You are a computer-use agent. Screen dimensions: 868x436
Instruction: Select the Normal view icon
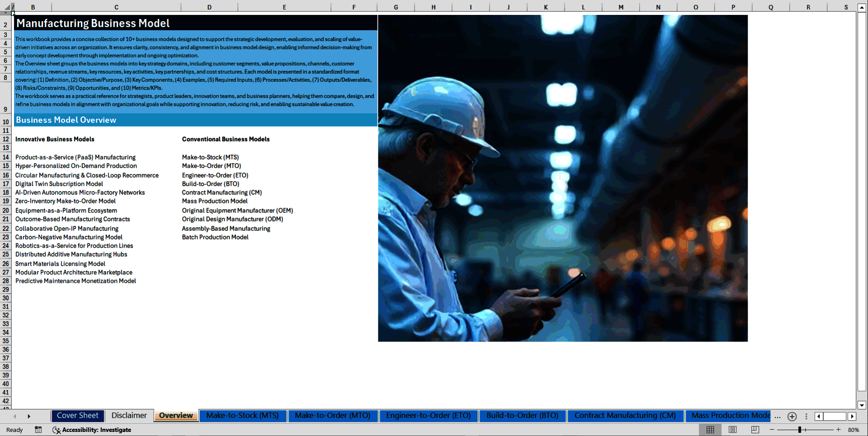710,430
